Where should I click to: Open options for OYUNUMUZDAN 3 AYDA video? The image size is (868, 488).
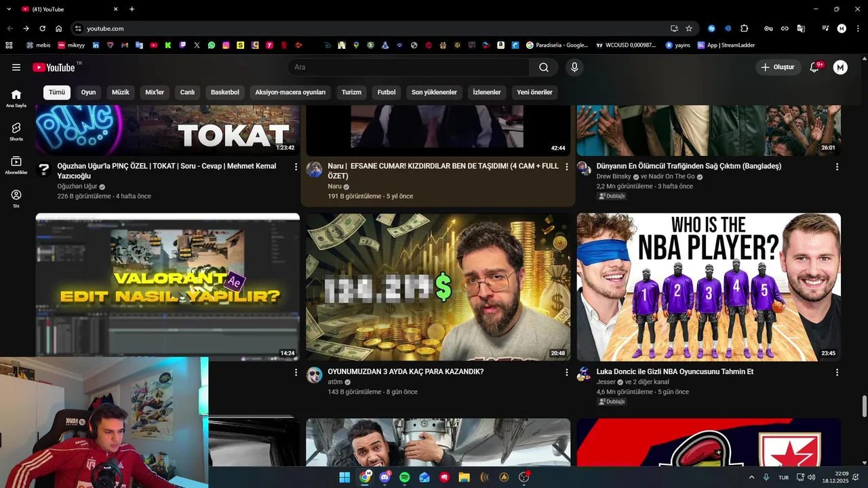pyautogui.click(x=567, y=373)
